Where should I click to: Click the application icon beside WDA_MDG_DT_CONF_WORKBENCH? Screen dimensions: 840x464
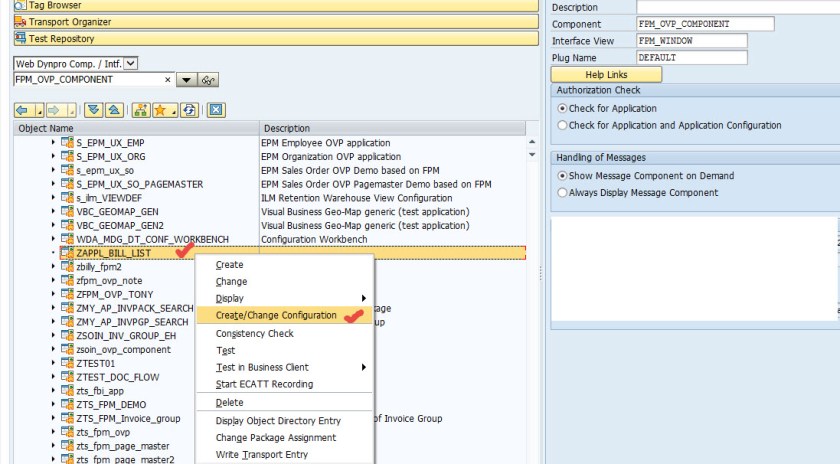[x=68, y=239]
